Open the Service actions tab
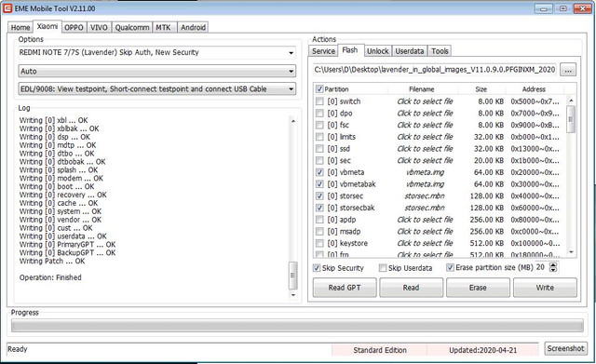Viewport: 596px width, 364px height. (323, 51)
